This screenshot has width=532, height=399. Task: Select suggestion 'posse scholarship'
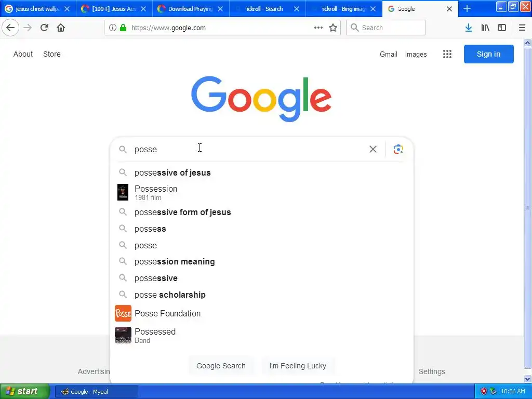pos(262,295)
